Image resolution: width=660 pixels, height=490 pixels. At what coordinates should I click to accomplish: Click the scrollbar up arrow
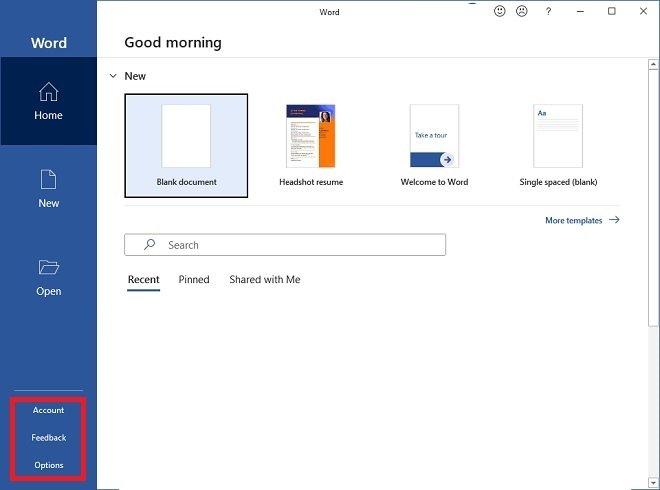click(653, 64)
